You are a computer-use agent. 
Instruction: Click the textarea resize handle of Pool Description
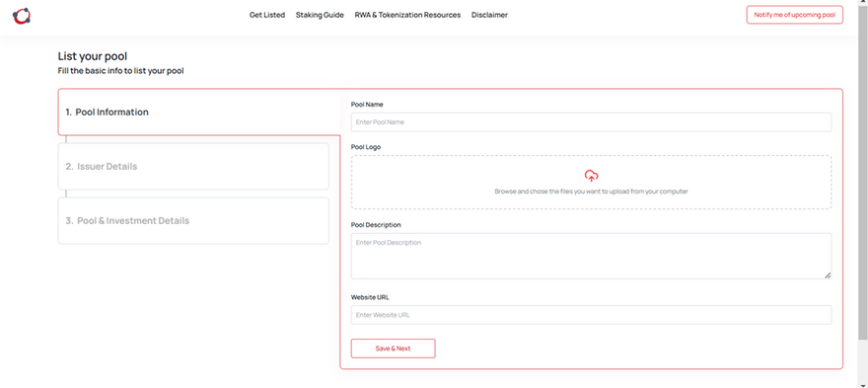tap(828, 275)
